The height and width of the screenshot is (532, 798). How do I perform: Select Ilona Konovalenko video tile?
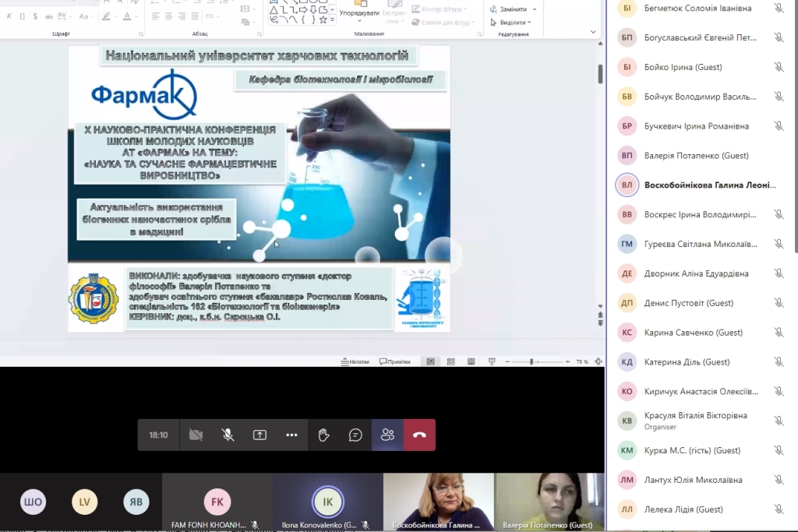click(x=328, y=502)
